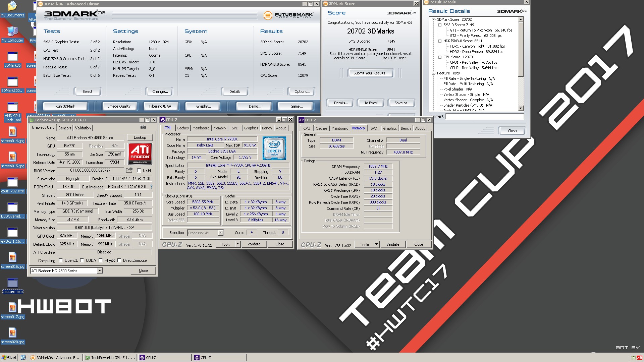Collapse the SM2.0 Score: 7149 node
The width and height of the screenshot is (644, 362).
(x=440, y=25)
